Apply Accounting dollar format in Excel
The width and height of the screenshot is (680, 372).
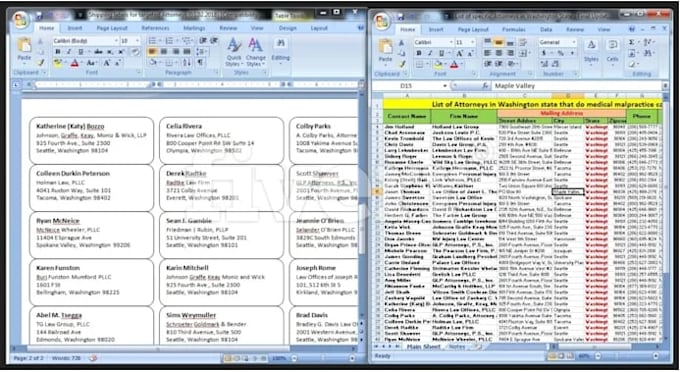tap(544, 53)
